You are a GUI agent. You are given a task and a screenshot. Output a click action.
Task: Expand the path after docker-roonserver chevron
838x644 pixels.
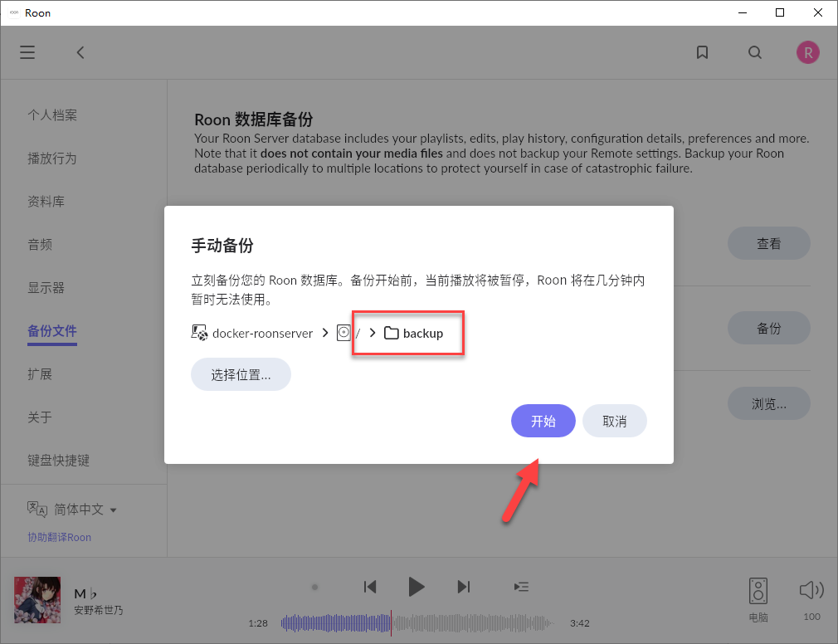(325, 333)
